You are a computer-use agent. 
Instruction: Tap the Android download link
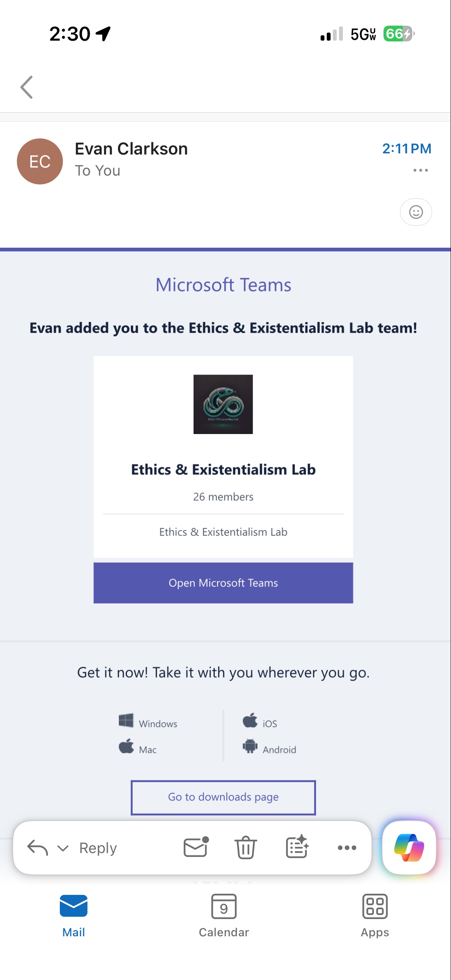pyautogui.click(x=269, y=747)
